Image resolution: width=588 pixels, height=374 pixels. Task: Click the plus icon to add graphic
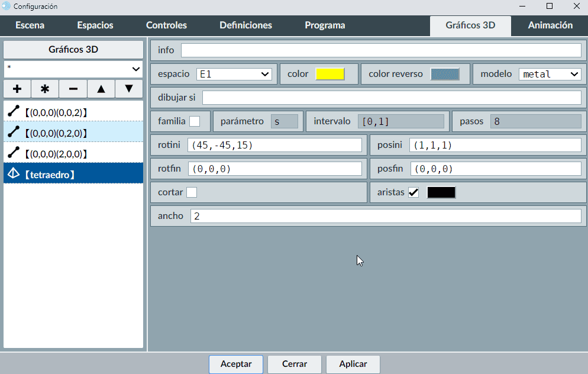[x=17, y=89]
